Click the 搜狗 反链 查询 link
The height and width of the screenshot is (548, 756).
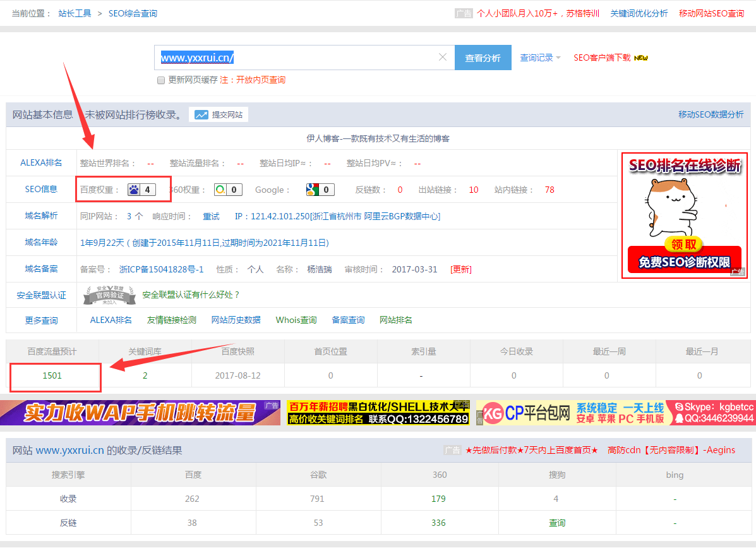point(557,523)
